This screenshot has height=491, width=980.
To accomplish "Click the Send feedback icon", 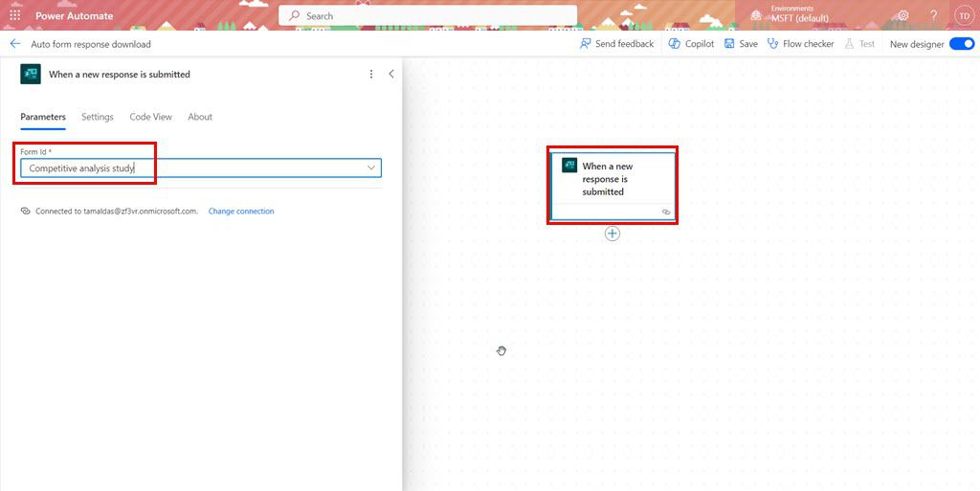I will 586,44.
